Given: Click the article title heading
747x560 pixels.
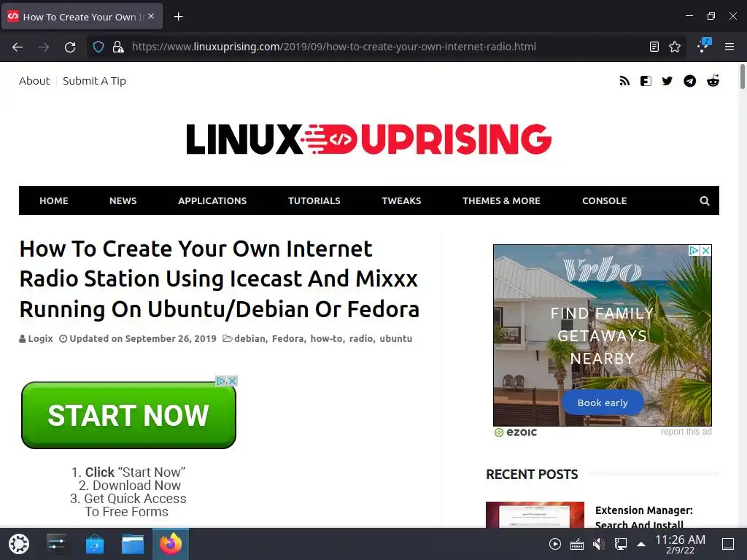Looking at the screenshot, I should pos(219,279).
